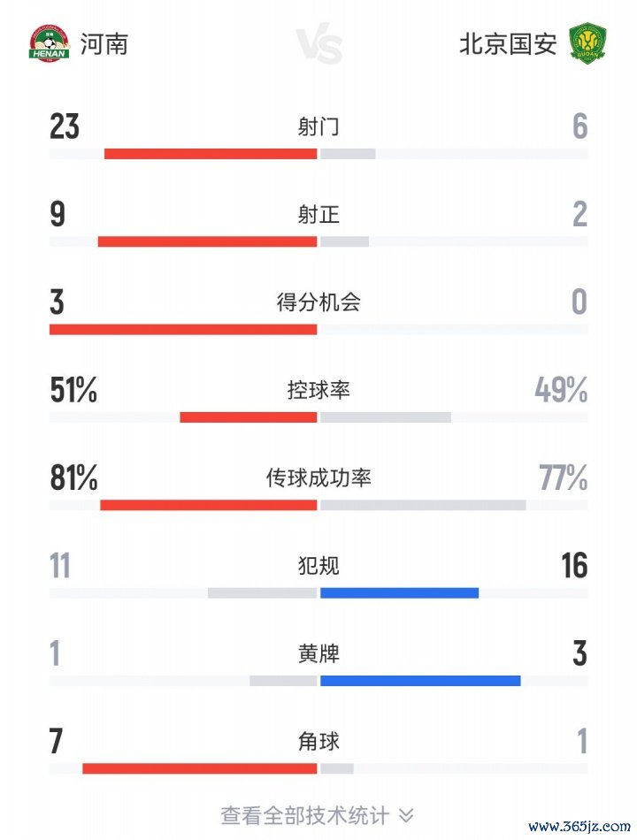Click the blue 犯规 fouls bar
This screenshot has width=637, height=840.
point(400,593)
